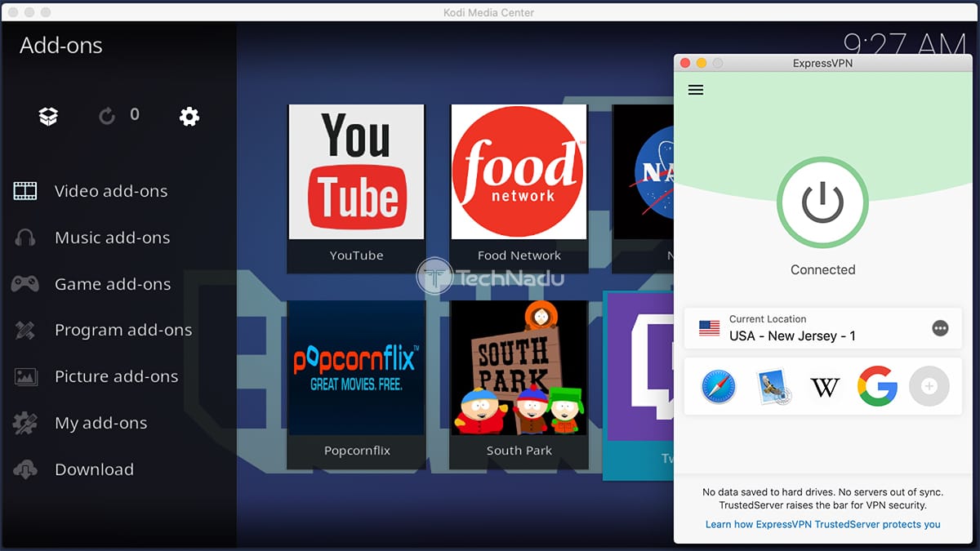
Task: Click the Music add-ons headphones icon
Action: (25, 238)
